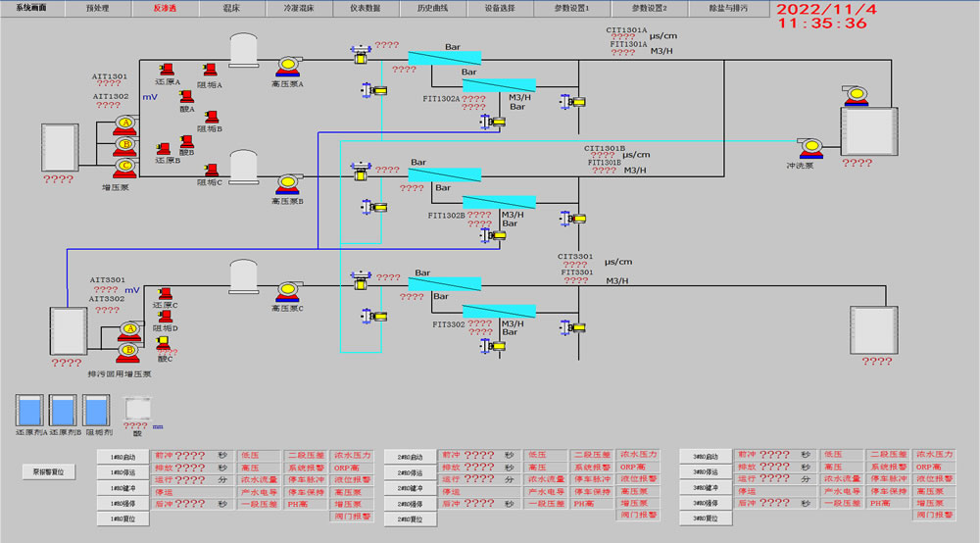
Task: Click the 还原剂A tank level gauge
Action: point(31,410)
